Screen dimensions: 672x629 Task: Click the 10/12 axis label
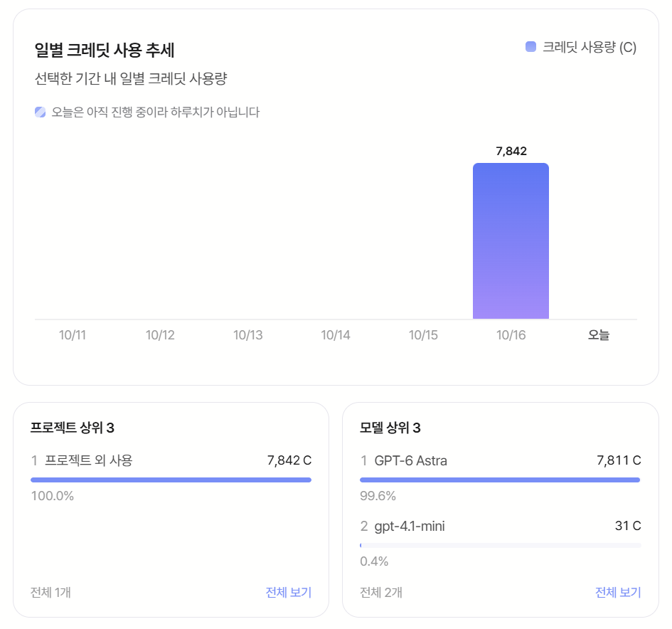point(160,335)
